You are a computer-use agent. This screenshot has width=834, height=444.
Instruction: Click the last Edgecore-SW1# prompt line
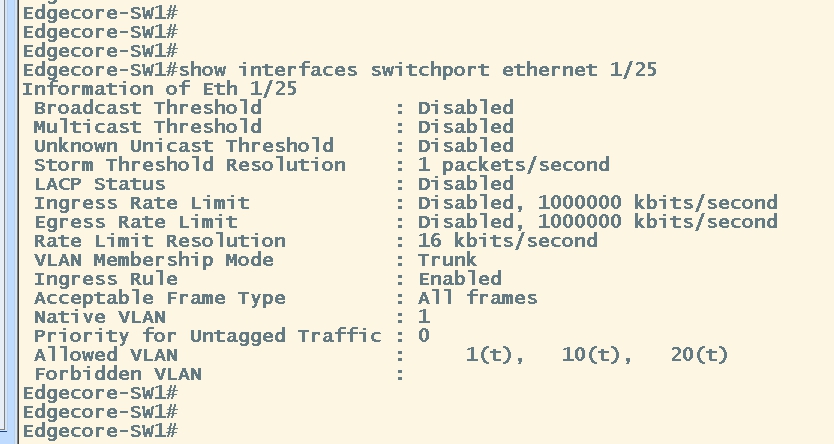(x=100, y=431)
